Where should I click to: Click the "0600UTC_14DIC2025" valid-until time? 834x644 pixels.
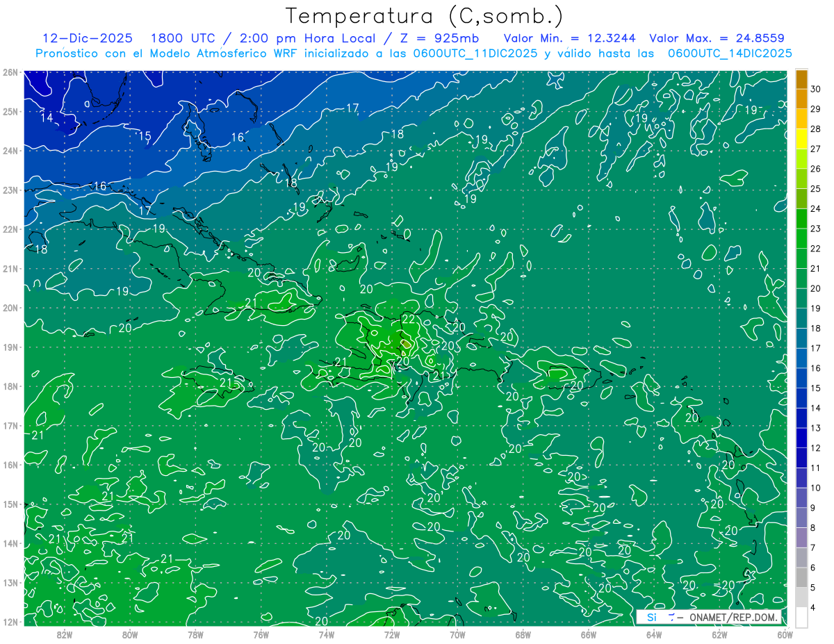[x=730, y=53]
